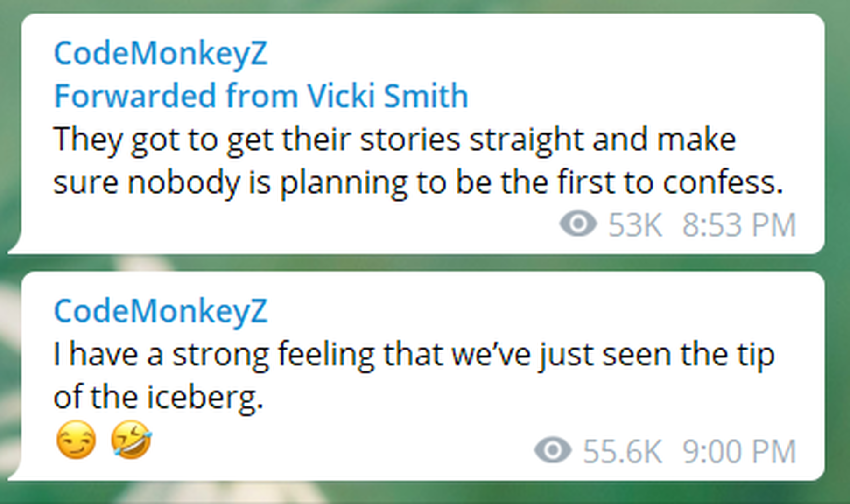Click the smirking face emoji
850x504 pixels.
(76, 440)
